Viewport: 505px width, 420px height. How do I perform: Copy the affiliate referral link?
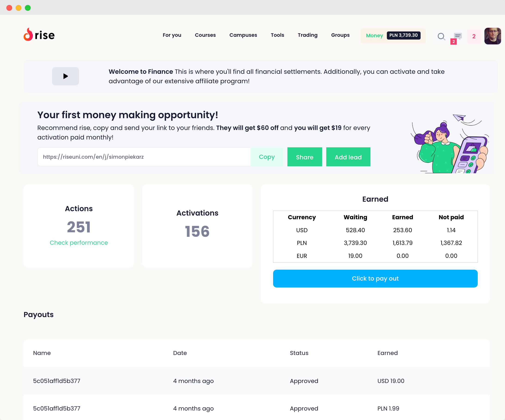[266, 157]
